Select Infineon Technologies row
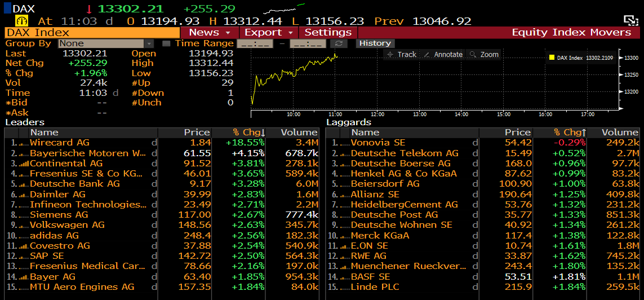The width and height of the screenshot is (644, 300). (161, 204)
